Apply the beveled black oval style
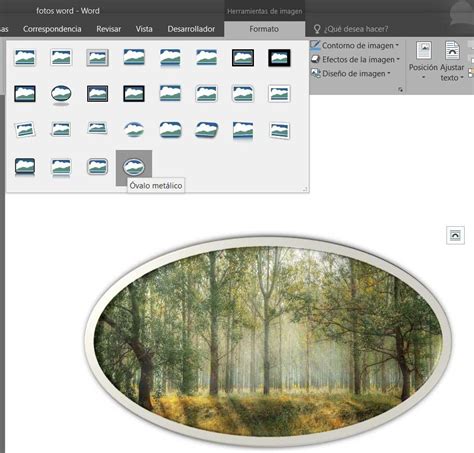The width and height of the screenshot is (474, 453). pyautogui.click(x=61, y=94)
